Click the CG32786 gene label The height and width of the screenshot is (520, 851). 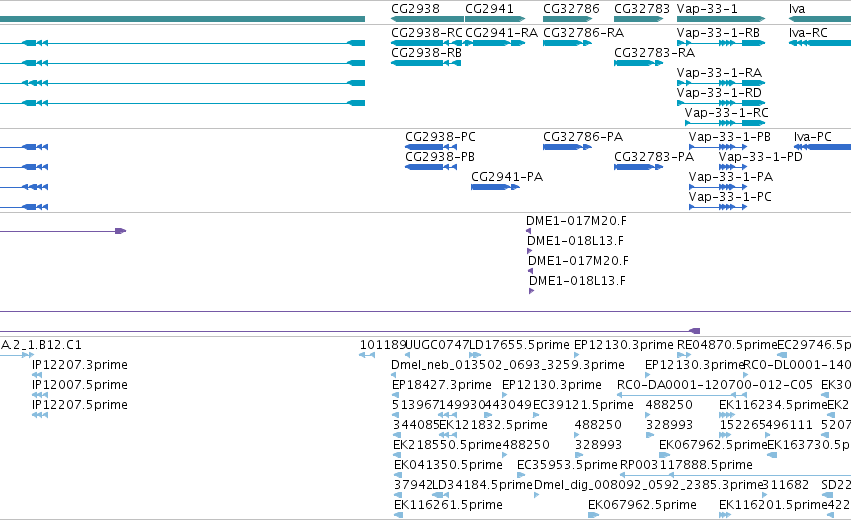pyautogui.click(x=571, y=9)
